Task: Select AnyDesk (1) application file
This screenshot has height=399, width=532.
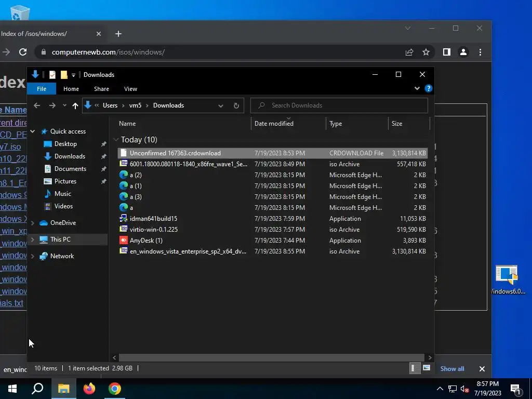Action: click(272, 241)
